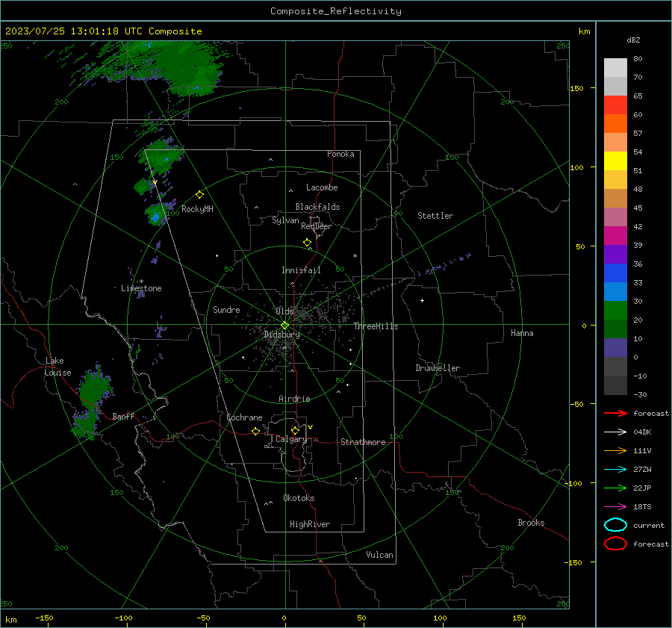
Task: Select the 42 dBZ magenta color swatch
Action: (615, 235)
